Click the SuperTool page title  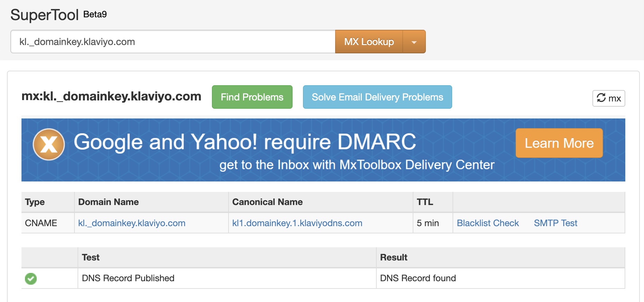click(45, 15)
